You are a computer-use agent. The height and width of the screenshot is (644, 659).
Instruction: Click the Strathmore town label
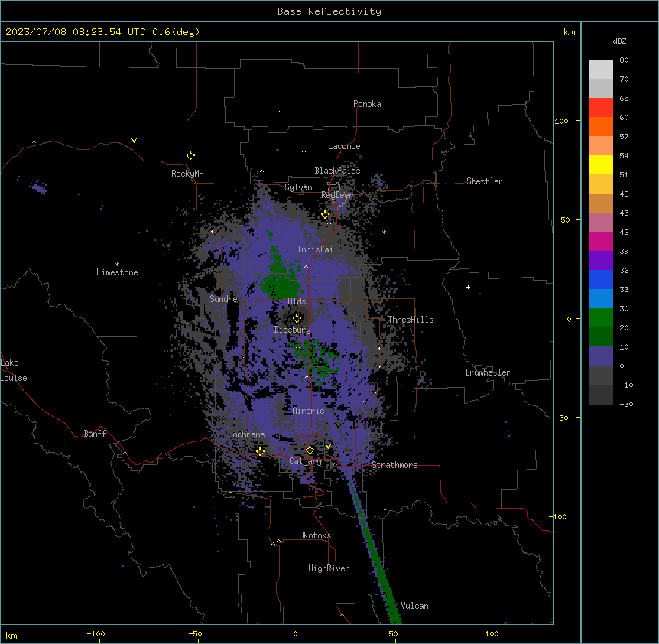tap(394, 465)
